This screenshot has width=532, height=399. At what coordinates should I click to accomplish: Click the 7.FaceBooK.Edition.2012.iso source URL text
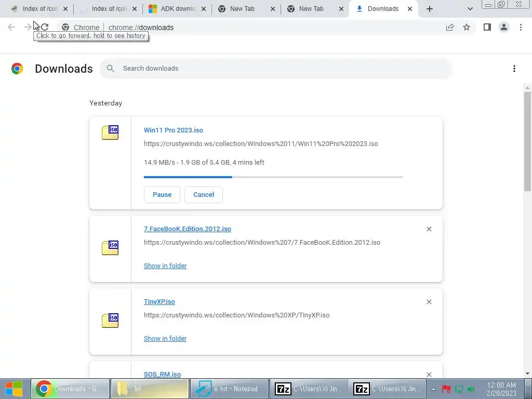[262, 243]
